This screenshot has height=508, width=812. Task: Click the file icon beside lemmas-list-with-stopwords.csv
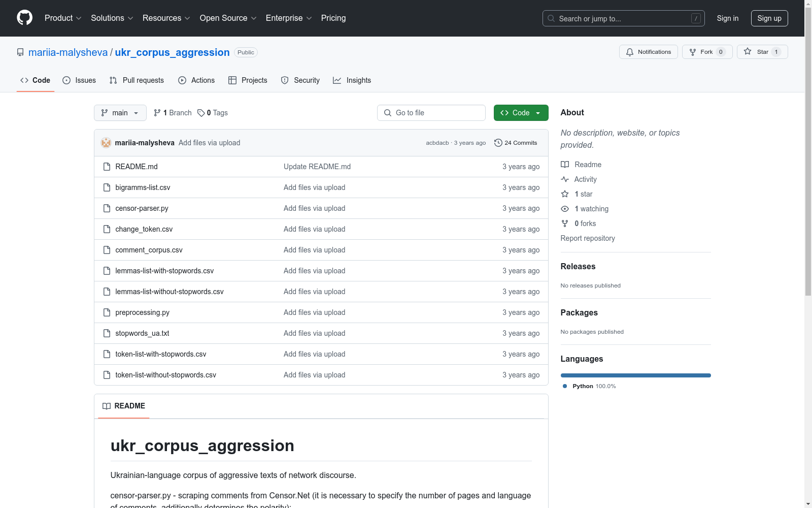pos(107,271)
